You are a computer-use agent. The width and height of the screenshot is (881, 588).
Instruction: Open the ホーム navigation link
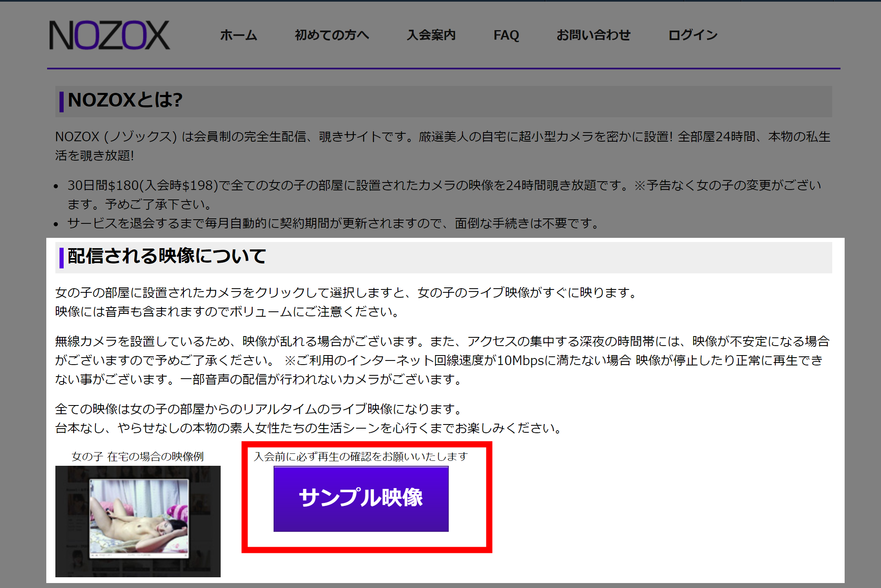238,36
